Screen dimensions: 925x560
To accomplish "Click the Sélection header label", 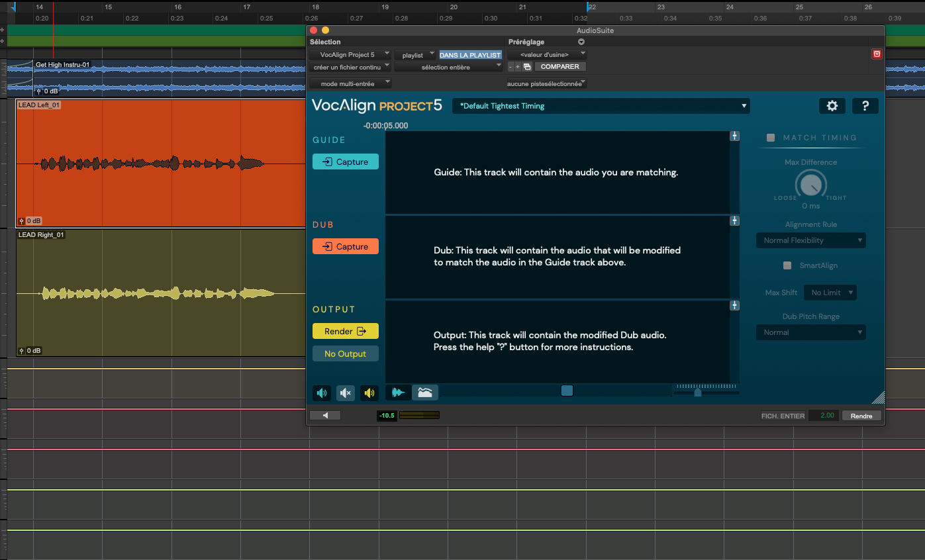I will point(325,42).
